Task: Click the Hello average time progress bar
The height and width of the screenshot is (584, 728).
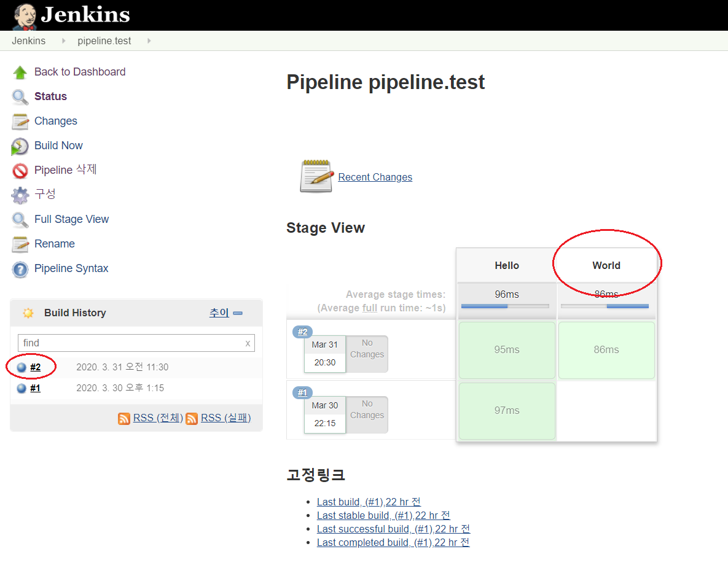Action: pos(505,306)
